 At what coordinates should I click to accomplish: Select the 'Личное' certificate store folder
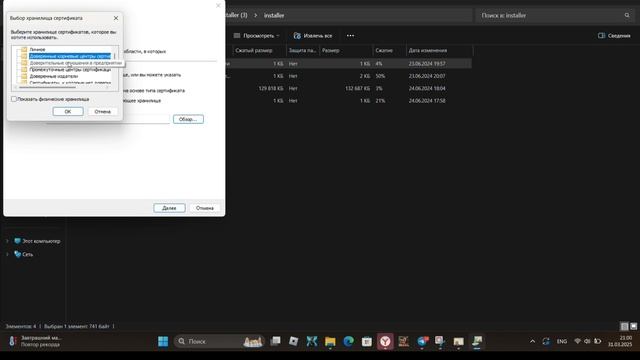point(37,49)
